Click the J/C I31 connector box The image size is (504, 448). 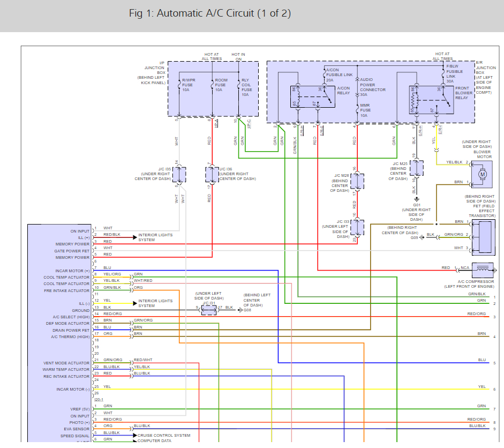(209, 310)
